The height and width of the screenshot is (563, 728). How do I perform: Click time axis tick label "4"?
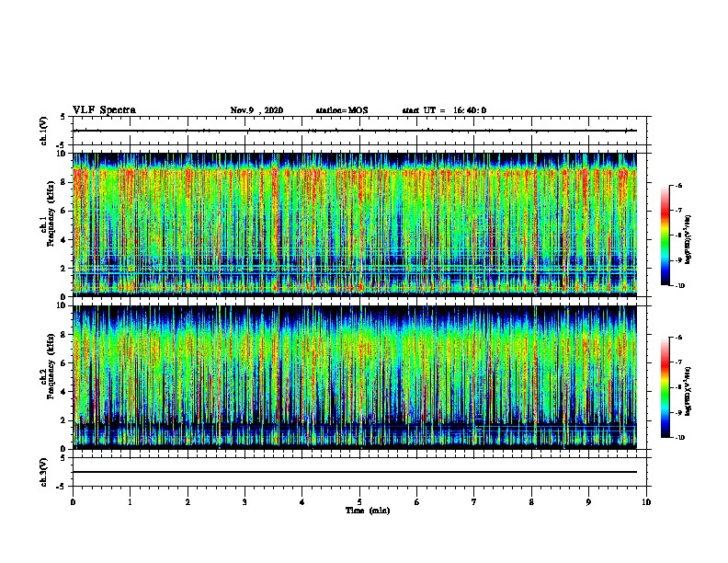coord(302,502)
